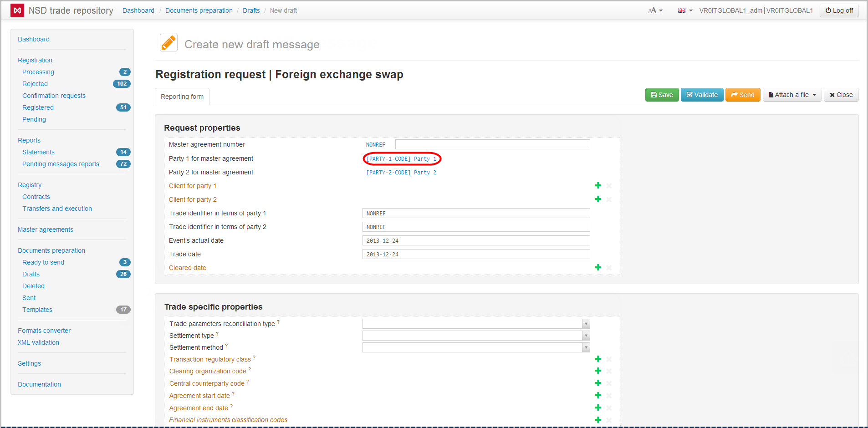Add Transaction regulatory class with plus icon
Viewport: 868px width, 428px height.
598,359
